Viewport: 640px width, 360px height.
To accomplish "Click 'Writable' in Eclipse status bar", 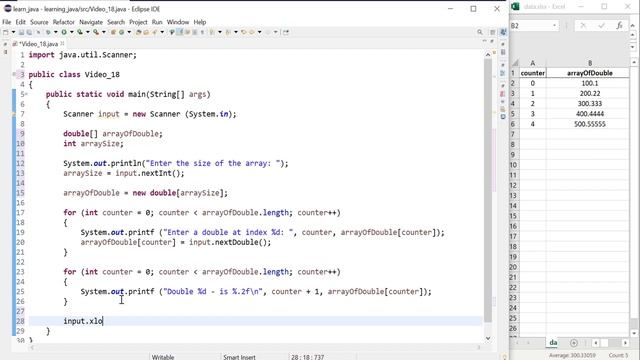I will 163,357.
